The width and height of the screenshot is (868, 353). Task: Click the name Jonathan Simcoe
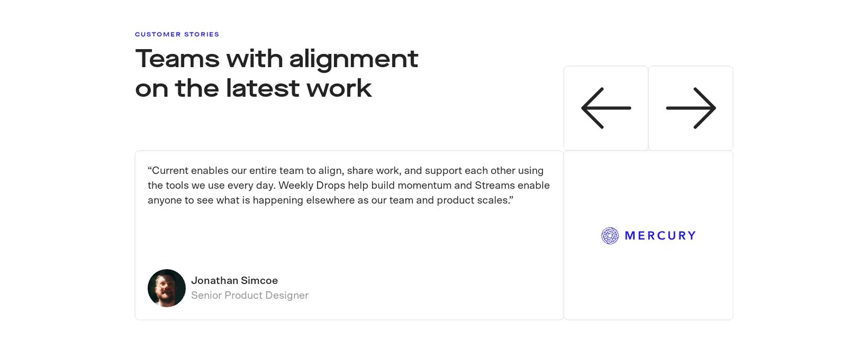point(234,281)
